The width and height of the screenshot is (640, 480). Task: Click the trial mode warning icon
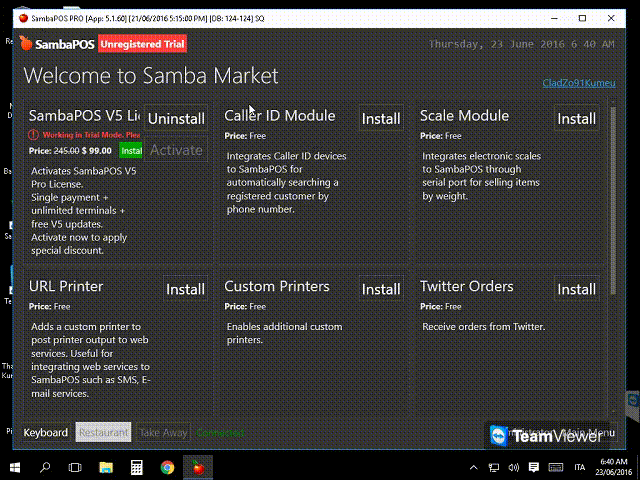[33, 135]
